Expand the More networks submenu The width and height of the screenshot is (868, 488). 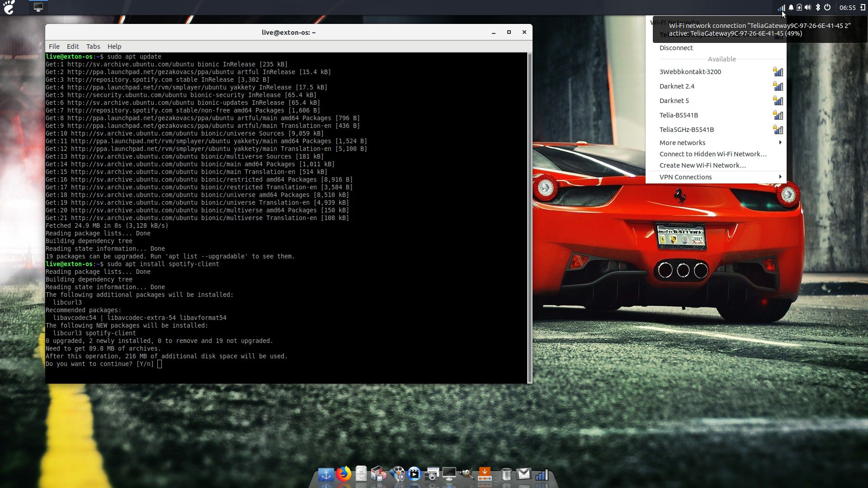[716, 143]
